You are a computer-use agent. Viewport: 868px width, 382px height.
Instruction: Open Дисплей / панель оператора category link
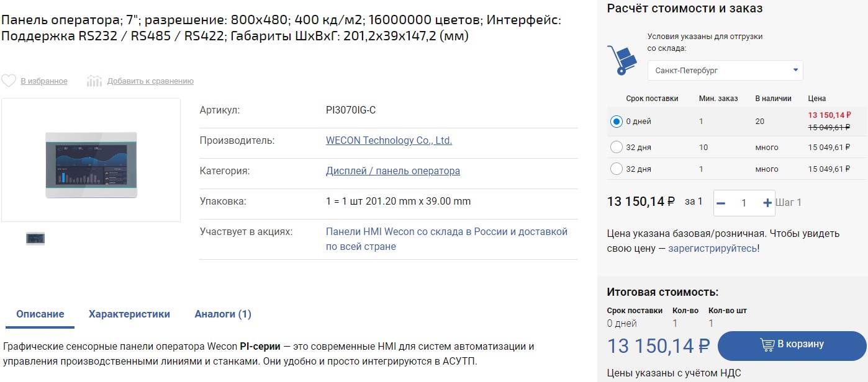(393, 171)
